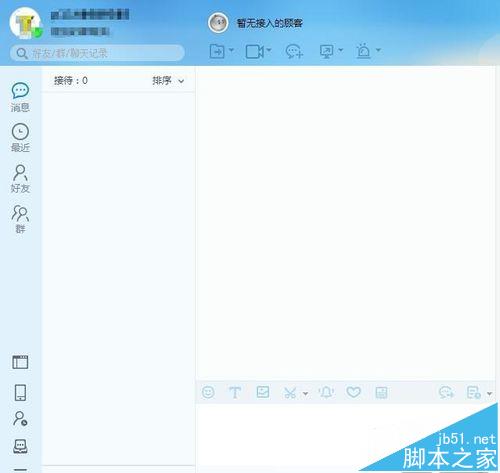Viewport: 500px width, 473px height.
Task: Click the remote assistance monitor icon
Action: (326, 52)
